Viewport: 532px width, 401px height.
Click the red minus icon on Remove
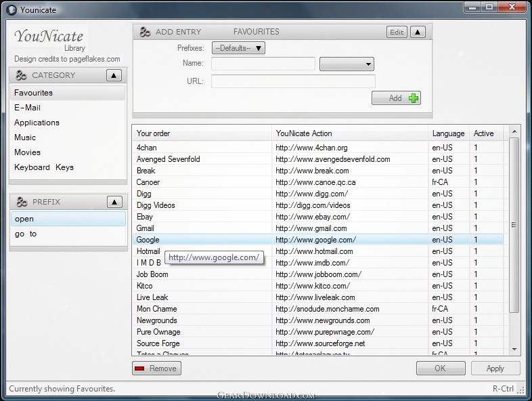(x=139, y=368)
